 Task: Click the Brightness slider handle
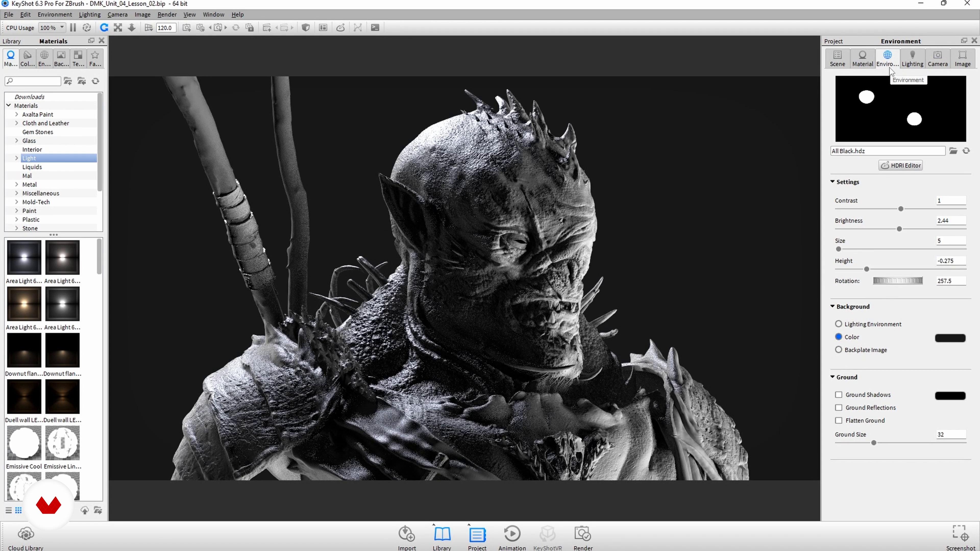tap(899, 229)
